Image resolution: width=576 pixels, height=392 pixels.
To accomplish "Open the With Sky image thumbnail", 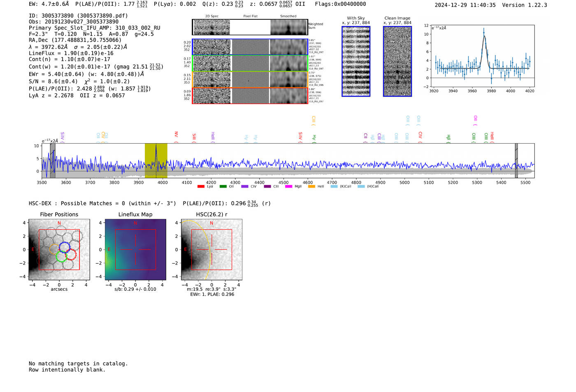I will pos(356,61).
